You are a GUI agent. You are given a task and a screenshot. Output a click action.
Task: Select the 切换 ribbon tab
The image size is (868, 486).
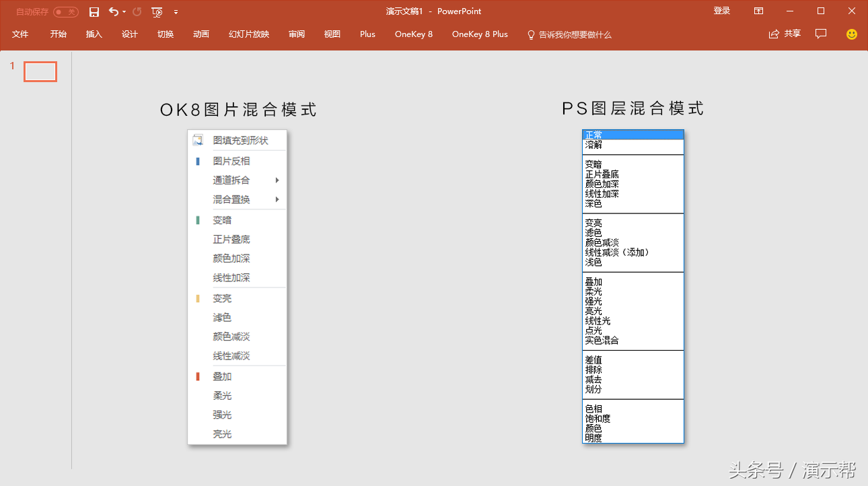tap(166, 34)
